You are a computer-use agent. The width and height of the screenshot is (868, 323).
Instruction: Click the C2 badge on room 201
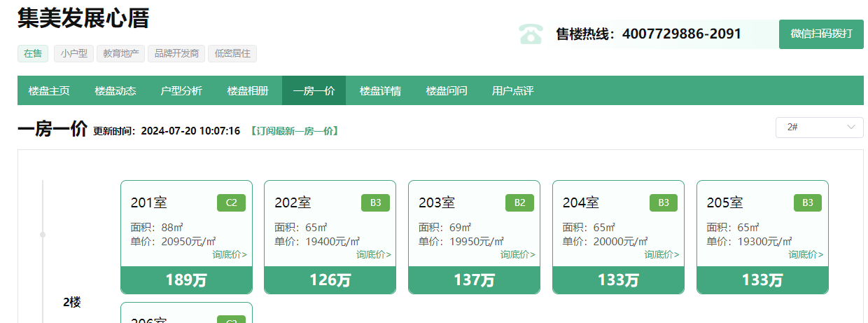[x=231, y=203]
